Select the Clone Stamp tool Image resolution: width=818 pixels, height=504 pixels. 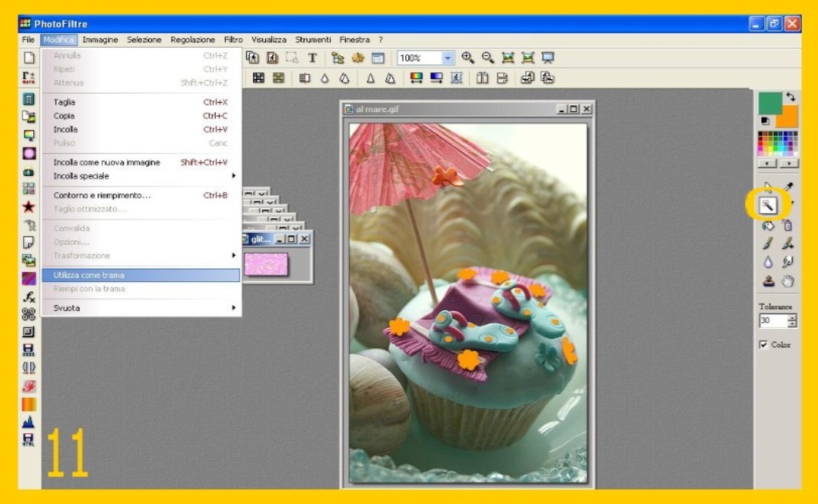(768, 282)
